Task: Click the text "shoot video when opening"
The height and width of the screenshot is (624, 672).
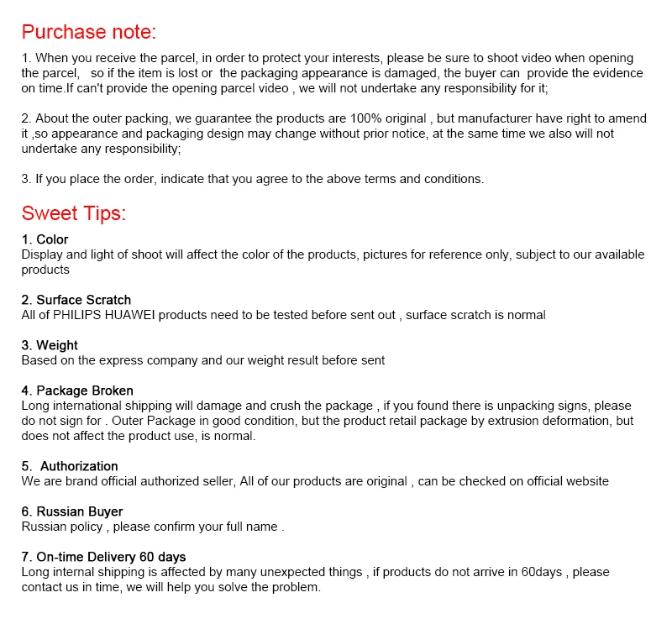Action: [x=560, y=58]
